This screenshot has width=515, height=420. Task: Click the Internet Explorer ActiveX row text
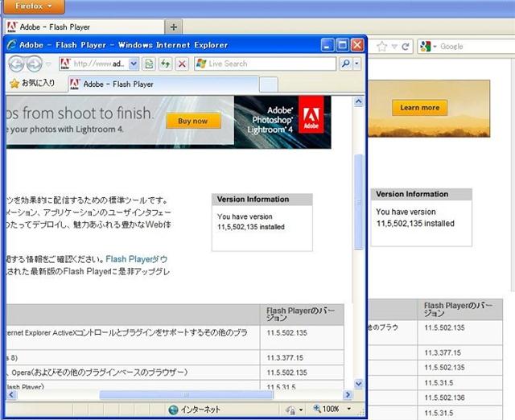(127, 332)
